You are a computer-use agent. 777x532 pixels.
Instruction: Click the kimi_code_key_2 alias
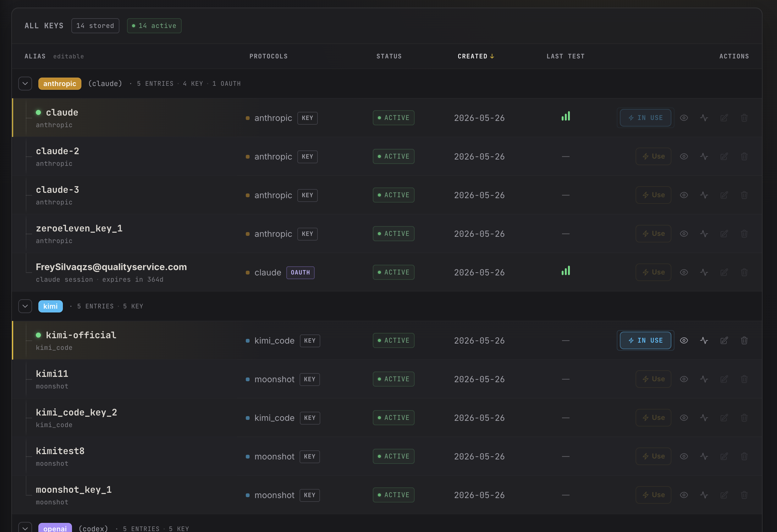[77, 412]
